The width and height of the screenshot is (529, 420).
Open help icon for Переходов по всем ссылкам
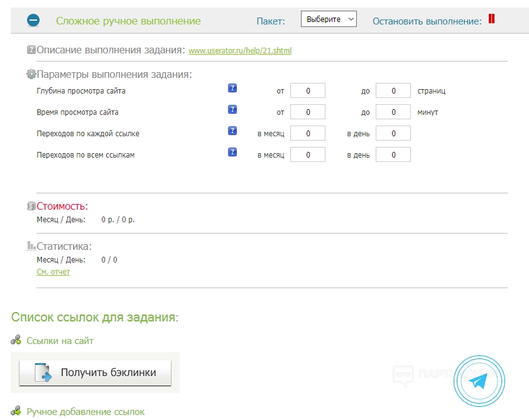(x=232, y=152)
